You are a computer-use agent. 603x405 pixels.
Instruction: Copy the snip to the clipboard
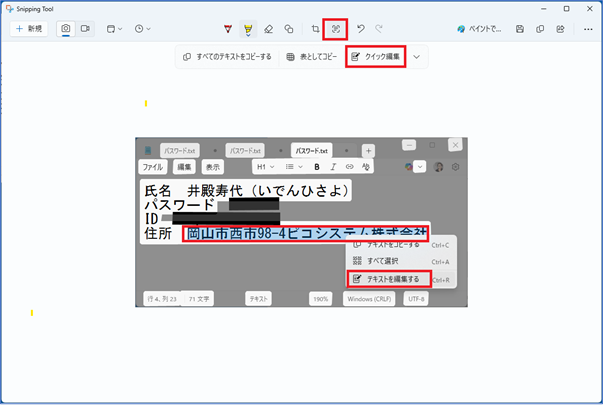541,29
